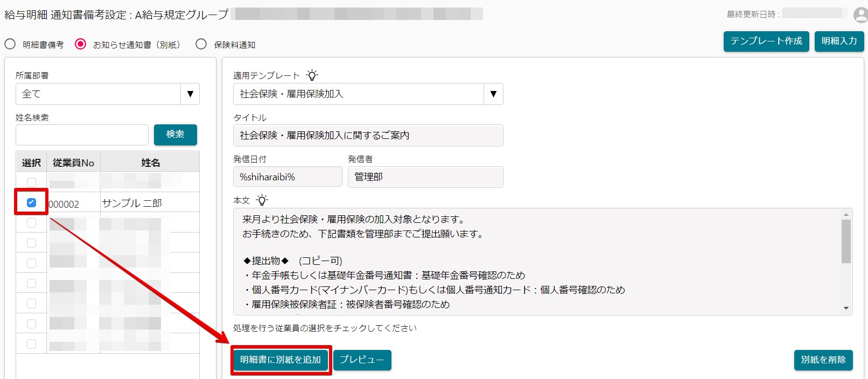This screenshot has width=868, height=379.
Task: Click the 明細書に別紙を追加 button
Action: click(281, 360)
